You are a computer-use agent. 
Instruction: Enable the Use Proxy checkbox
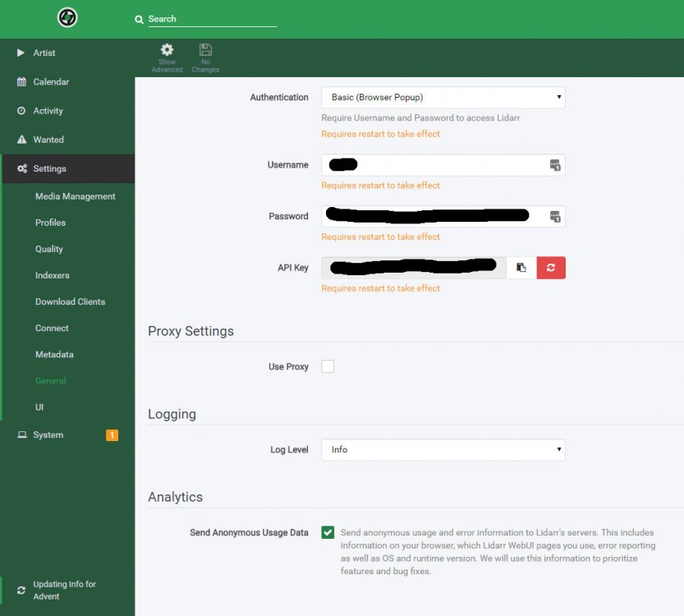328,366
